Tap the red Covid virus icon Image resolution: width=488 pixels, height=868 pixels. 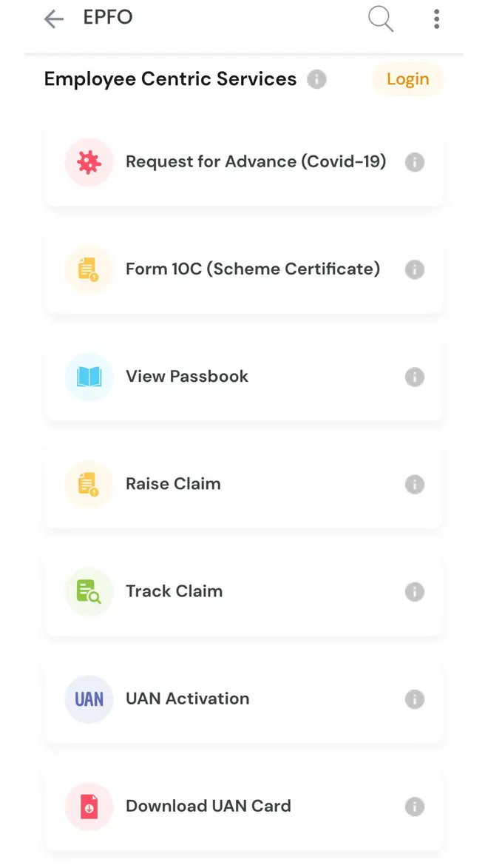89,162
